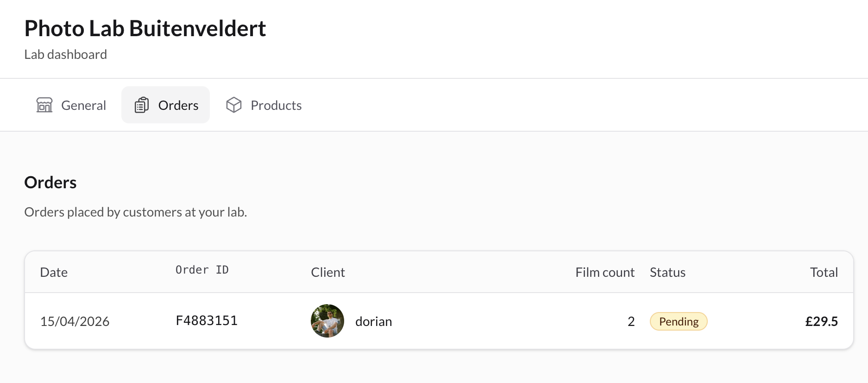Click the date 15/04/2026 cell
The width and height of the screenshot is (868, 383).
point(75,321)
